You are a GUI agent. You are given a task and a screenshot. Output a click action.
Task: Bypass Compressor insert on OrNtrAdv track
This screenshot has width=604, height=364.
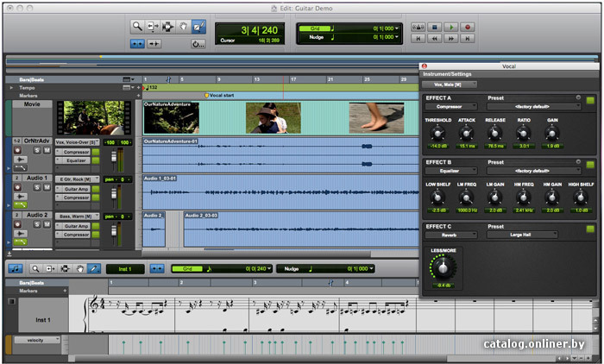pos(96,152)
